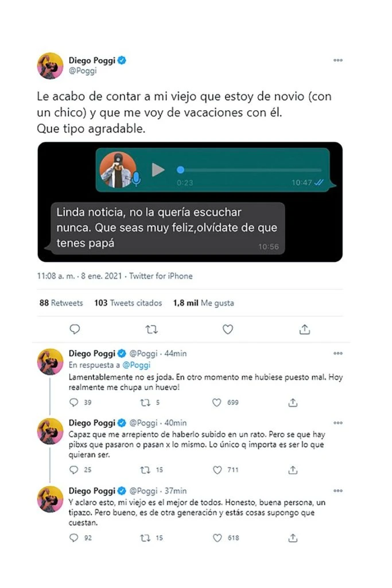Share the main tweet
392x588 pixels.
click(x=305, y=329)
